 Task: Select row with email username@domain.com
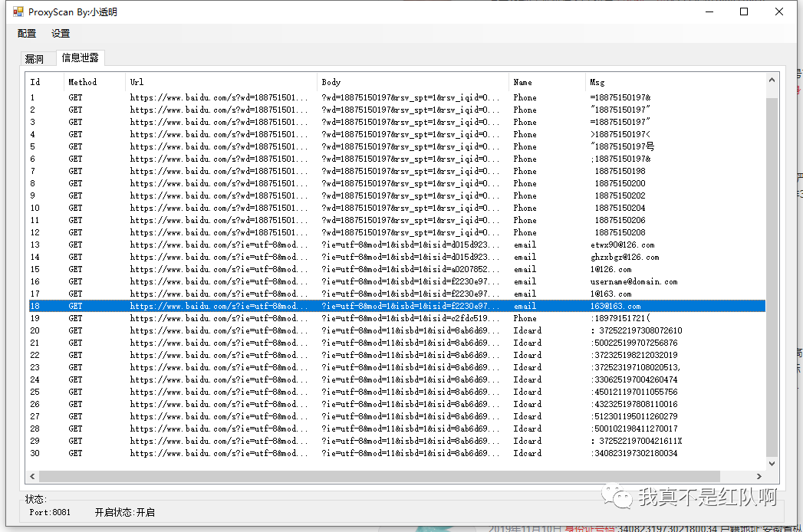point(397,281)
